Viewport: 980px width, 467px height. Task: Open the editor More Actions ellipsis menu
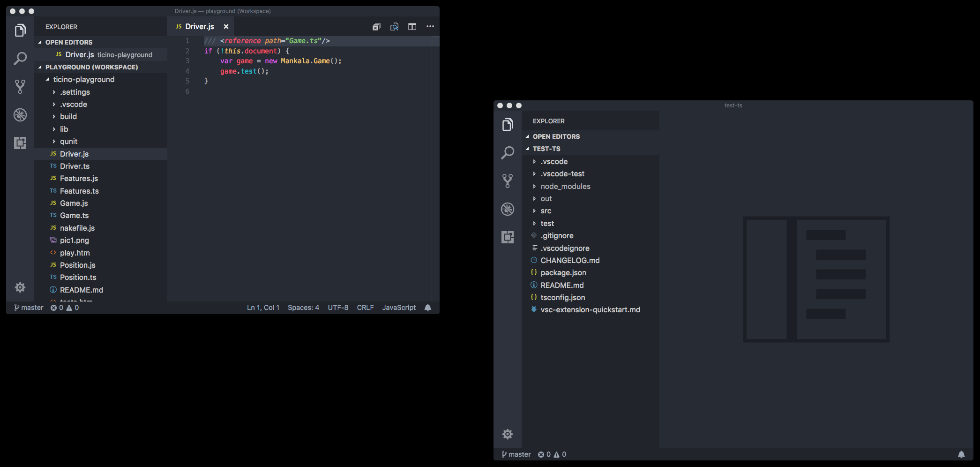(430, 27)
